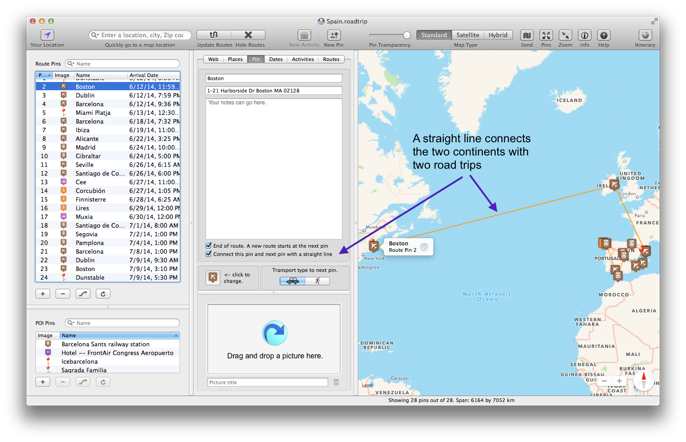Click the Zoom toolbar icon

[x=565, y=35]
